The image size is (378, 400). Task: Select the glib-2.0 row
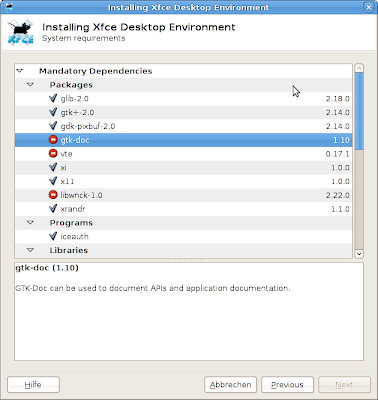pyautogui.click(x=183, y=99)
